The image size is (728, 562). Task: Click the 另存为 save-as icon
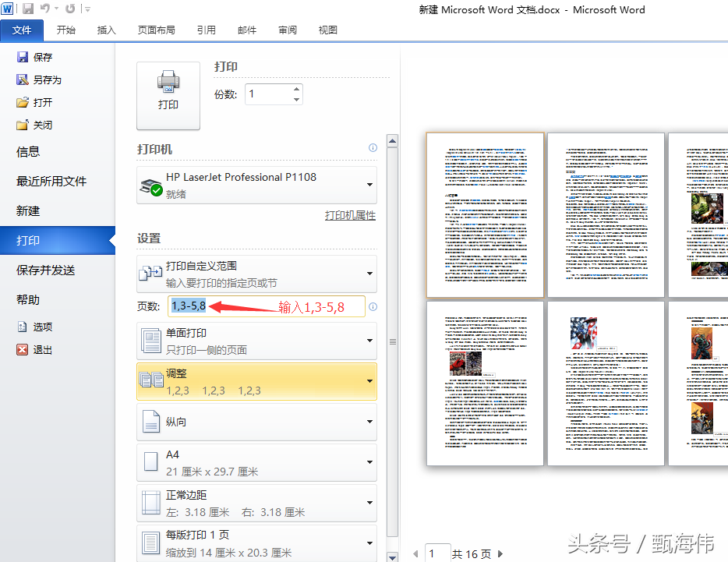point(23,80)
